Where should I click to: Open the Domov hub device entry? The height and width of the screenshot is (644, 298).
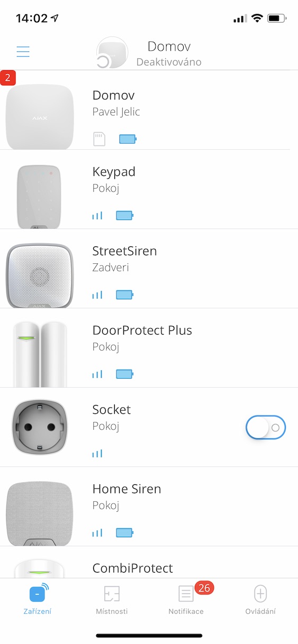[149, 110]
